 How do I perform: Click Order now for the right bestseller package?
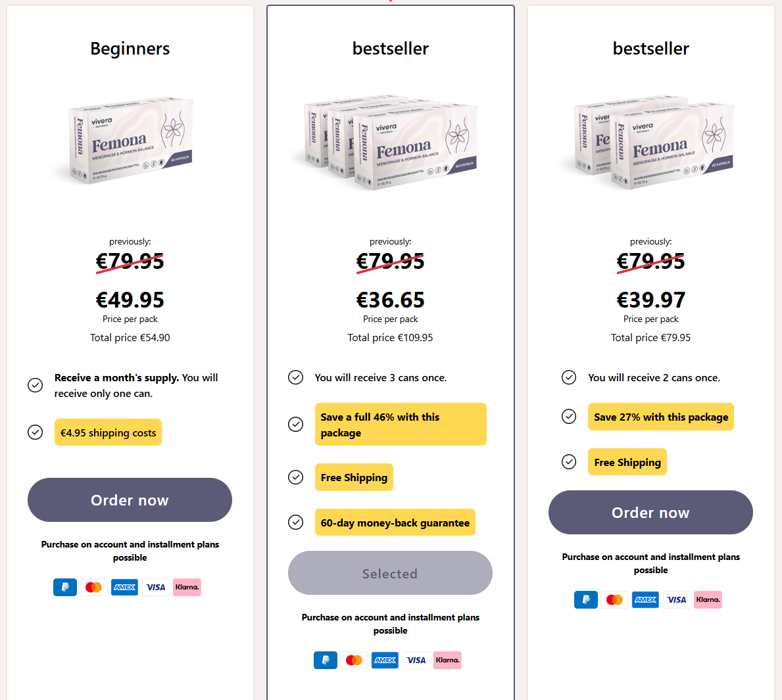[x=650, y=512]
